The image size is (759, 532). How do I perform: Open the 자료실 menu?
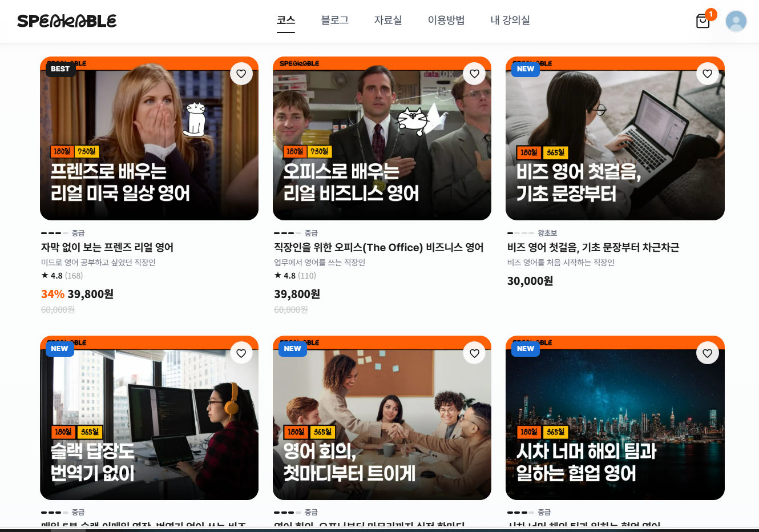388,21
